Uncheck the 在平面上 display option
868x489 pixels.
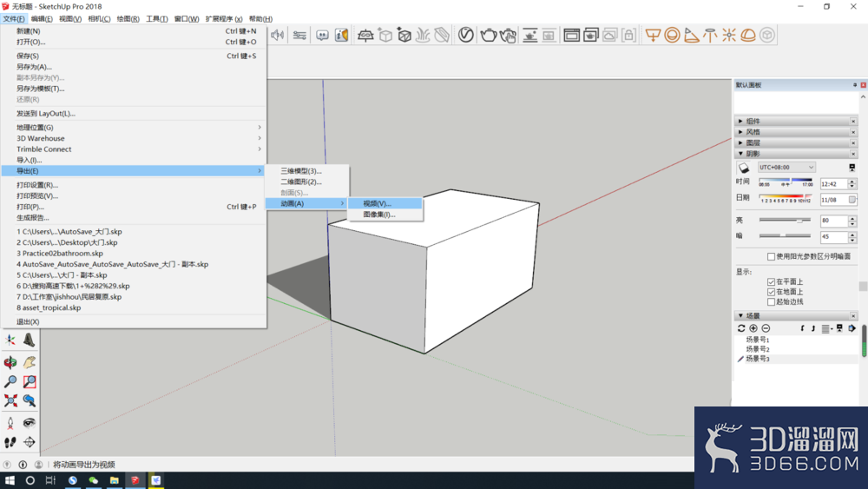(x=771, y=282)
